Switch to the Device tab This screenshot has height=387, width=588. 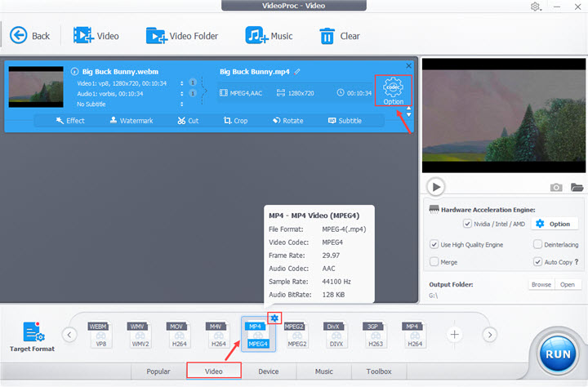pyautogui.click(x=269, y=371)
